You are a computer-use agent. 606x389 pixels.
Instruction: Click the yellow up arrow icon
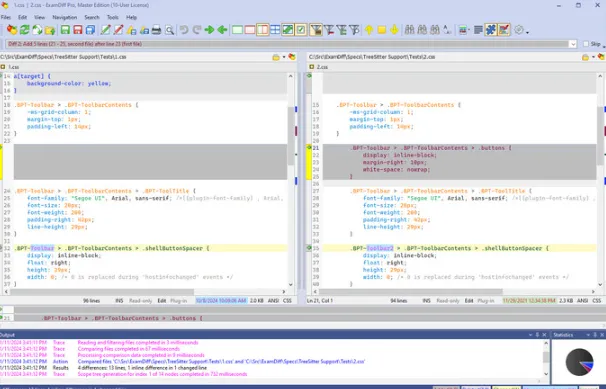click(369, 30)
